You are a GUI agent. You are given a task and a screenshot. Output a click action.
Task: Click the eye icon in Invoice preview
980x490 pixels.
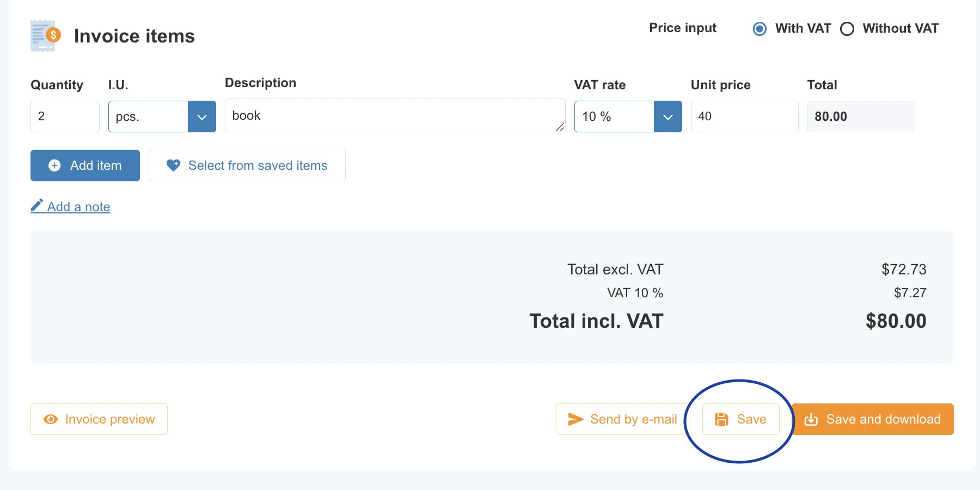(51, 419)
